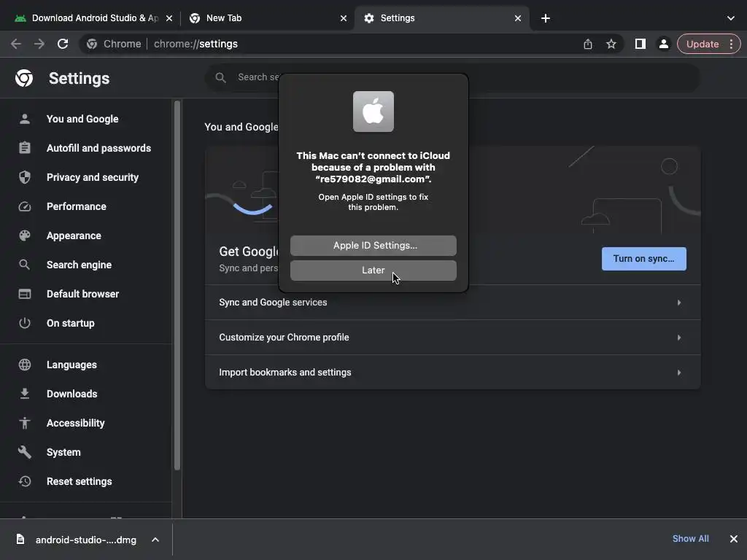
Task: Expand Import bookmarks and settings row
Action: (452, 373)
